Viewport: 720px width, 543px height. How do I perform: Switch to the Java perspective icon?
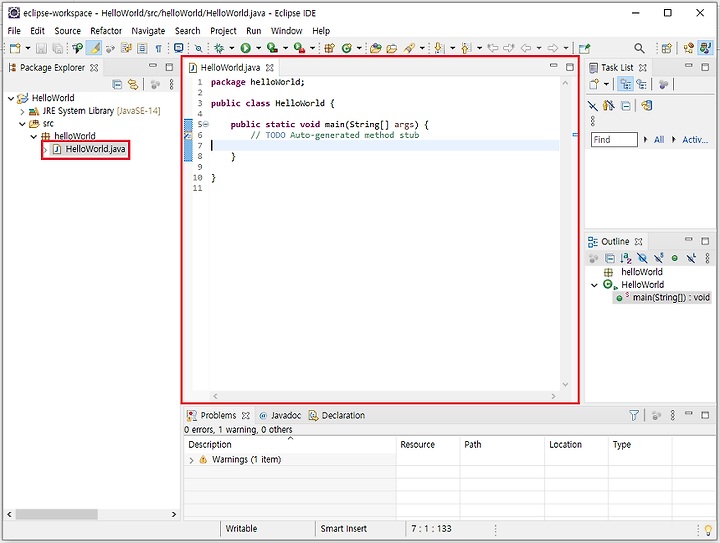(x=705, y=48)
